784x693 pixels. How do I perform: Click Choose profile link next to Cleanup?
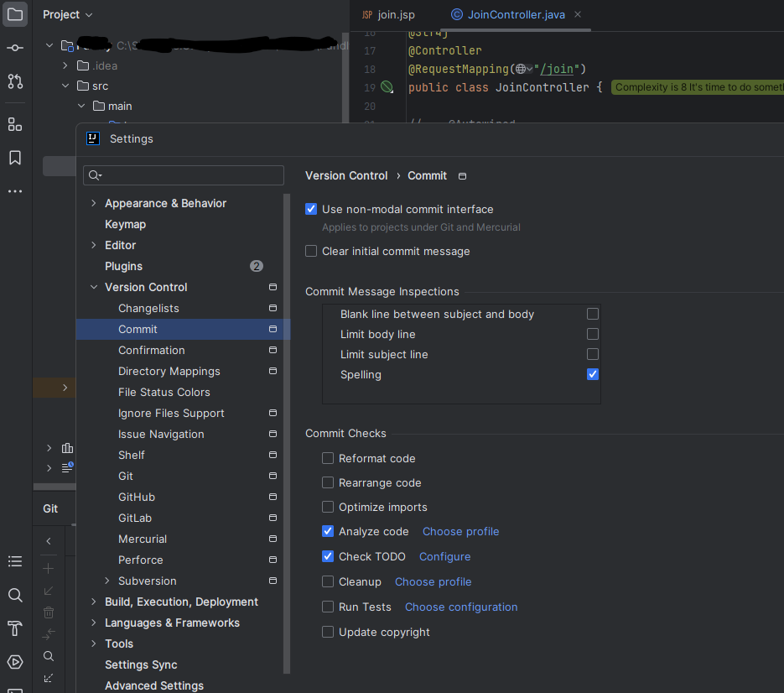tap(433, 582)
